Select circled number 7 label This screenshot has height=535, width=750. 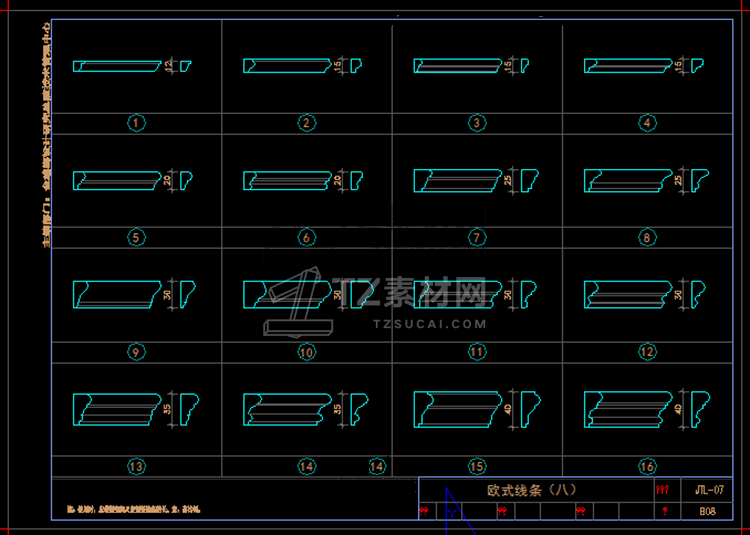[476, 238]
